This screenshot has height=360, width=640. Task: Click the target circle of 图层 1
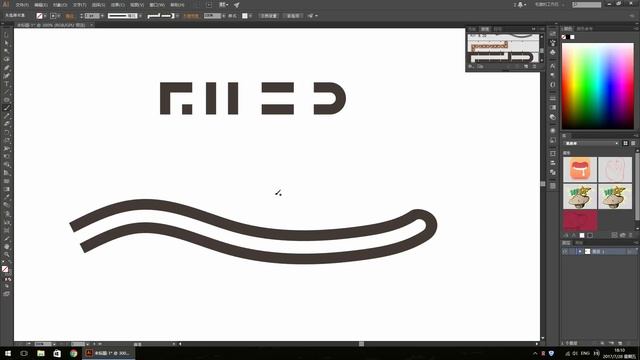[630, 251]
